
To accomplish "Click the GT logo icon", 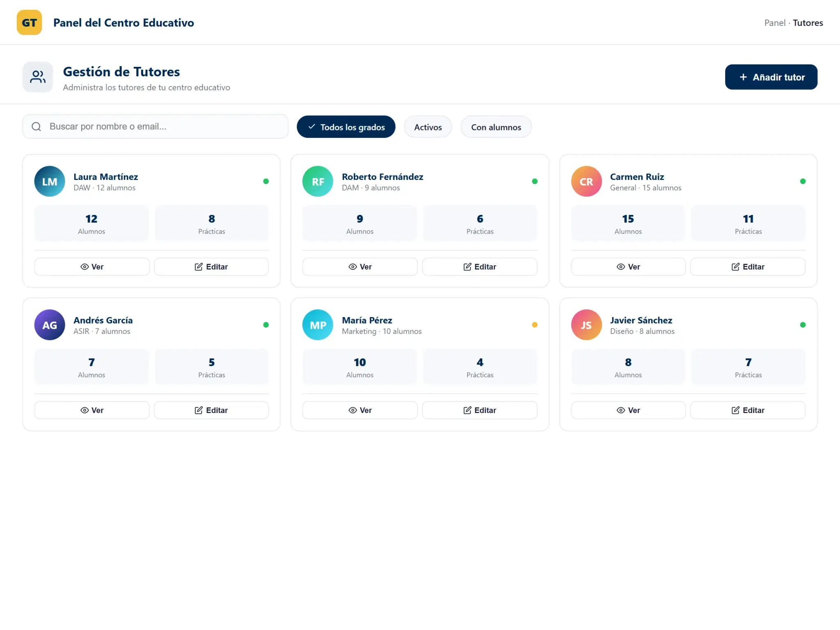I will (x=29, y=23).
